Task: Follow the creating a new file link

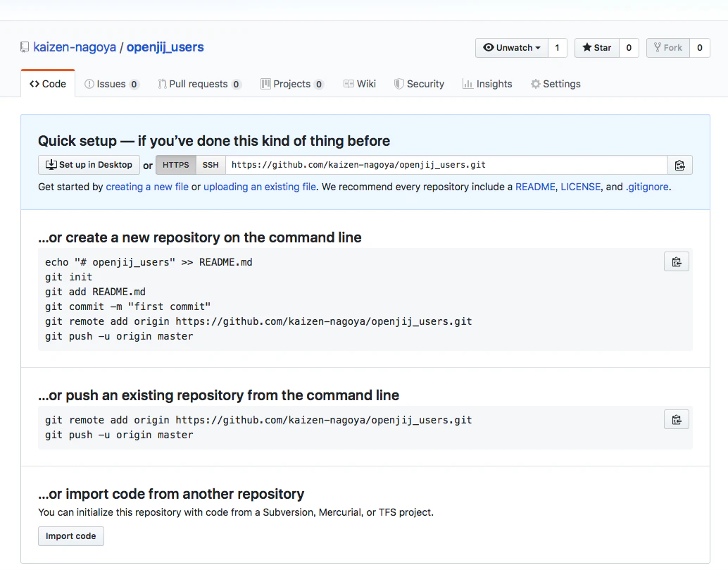Action: point(147,187)
